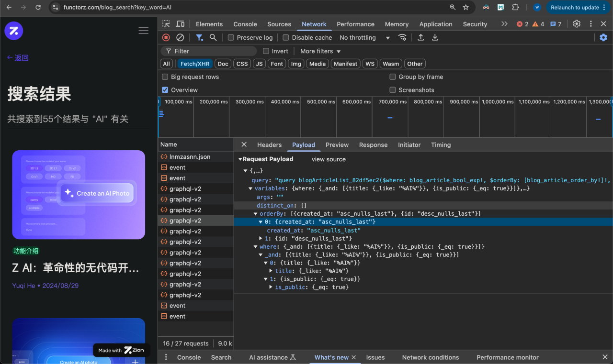Viewport: 613px width, 364px height.
Task: Click the export HAR download icon
Action: tap(435, 37)
